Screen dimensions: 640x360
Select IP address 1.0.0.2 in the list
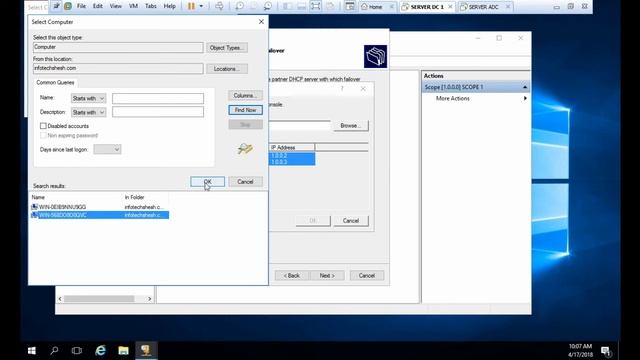click(292, 156)
